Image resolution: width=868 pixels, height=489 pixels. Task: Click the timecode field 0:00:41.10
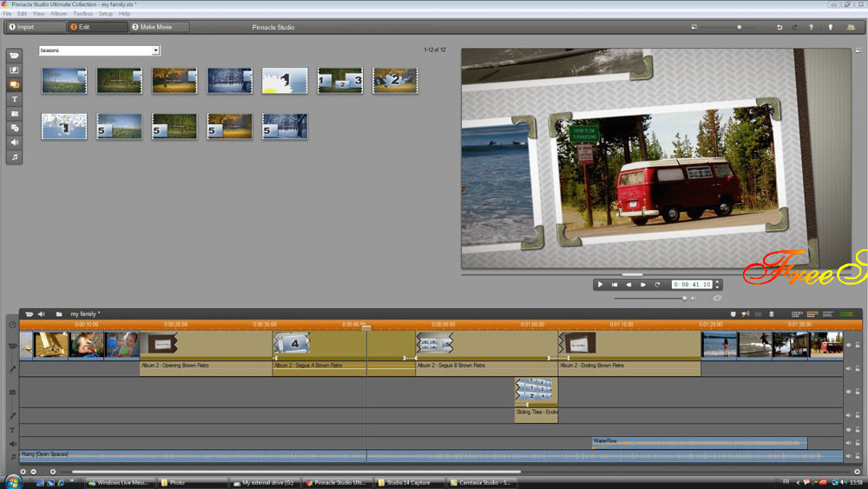(692, 285)
